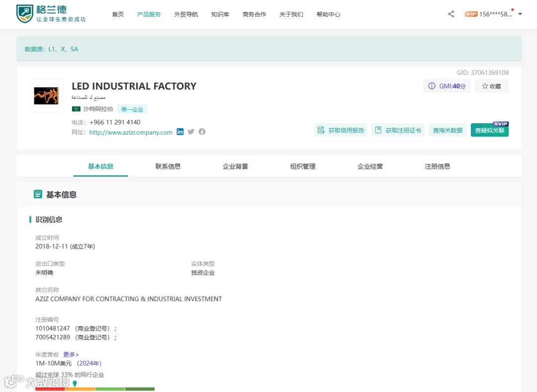Image resolution: width=537 pixels, height=392 pixels.
Task: Open the share icon in header
Action: pyautogui.click(x=451, y=14)
